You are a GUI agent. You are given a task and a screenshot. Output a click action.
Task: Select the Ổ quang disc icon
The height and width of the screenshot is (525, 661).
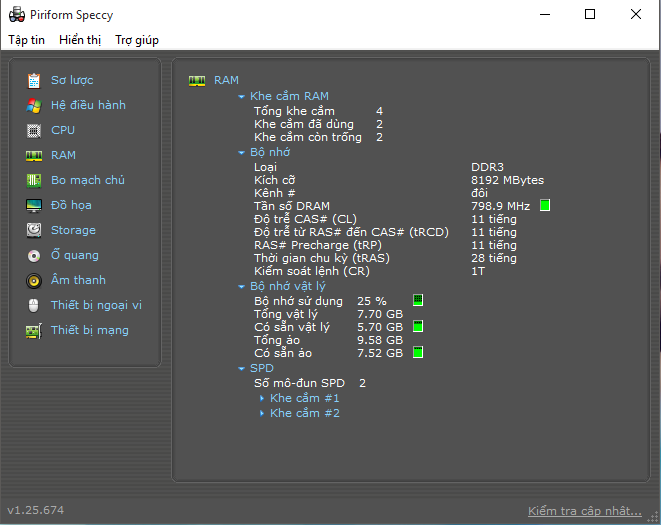(34, 255)
